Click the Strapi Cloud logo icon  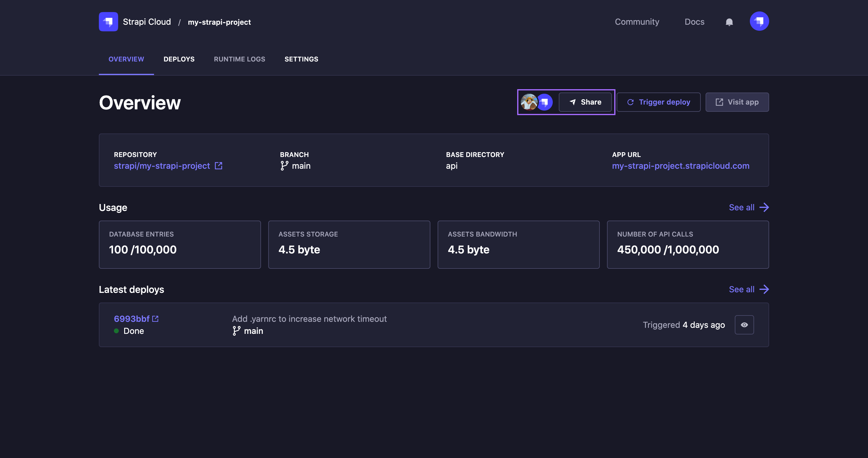point(108,22)
